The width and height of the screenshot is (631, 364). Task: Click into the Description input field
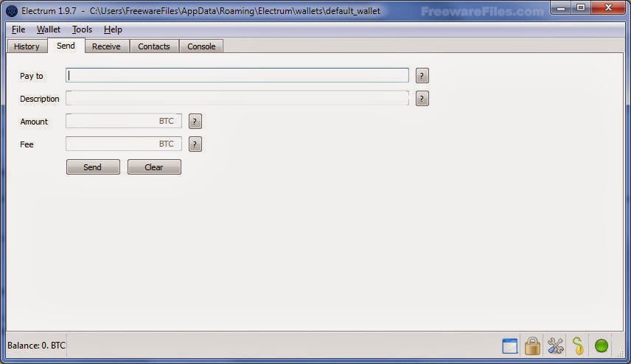coord(237,98)
